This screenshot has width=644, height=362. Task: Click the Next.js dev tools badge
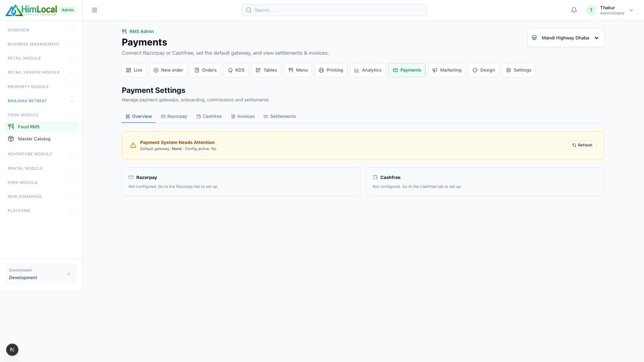point(12,350)
